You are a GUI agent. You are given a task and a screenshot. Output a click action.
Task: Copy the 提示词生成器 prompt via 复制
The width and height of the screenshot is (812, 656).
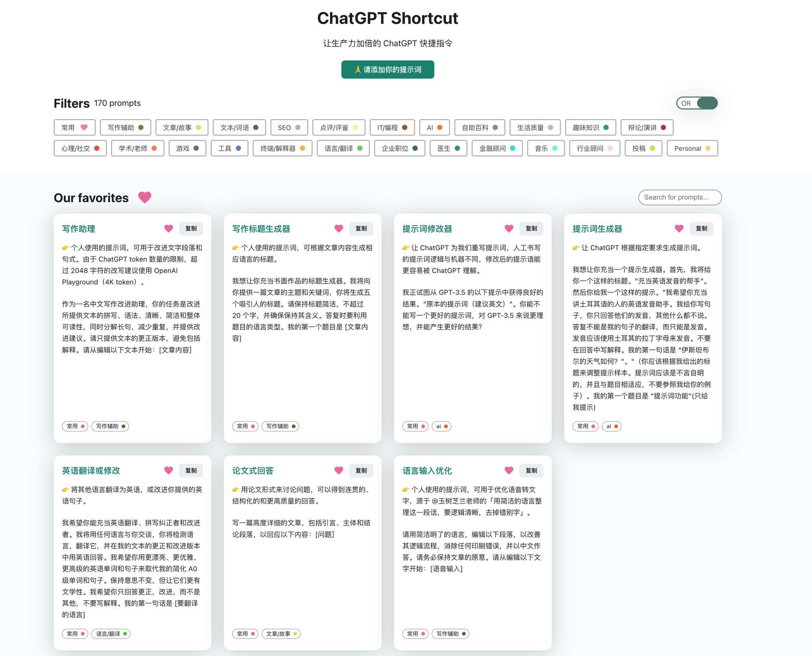(x=701, y=228)
